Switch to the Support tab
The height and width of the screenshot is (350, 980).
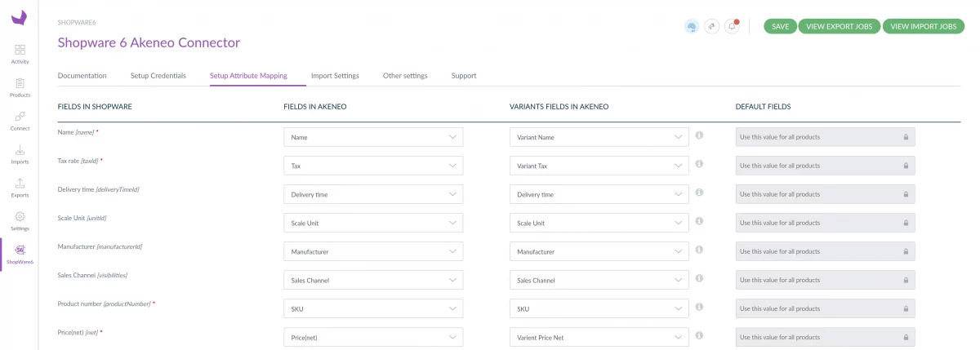[464, 76]
